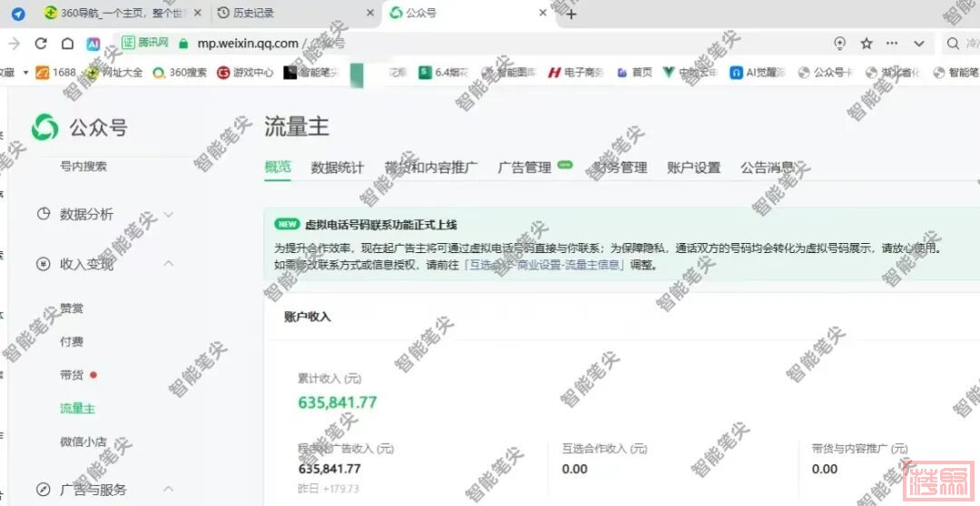Open the 1688 bookmark

click(x=56, y=73)
